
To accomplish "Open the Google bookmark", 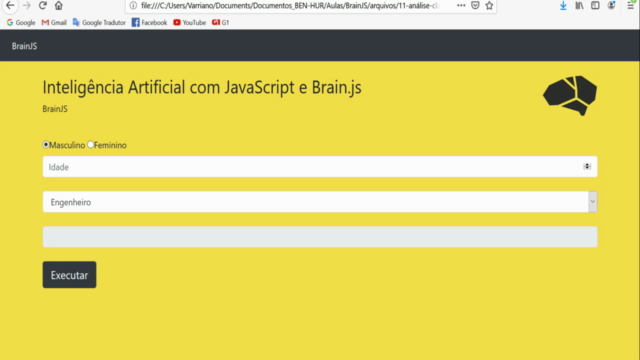I will 21,22.
